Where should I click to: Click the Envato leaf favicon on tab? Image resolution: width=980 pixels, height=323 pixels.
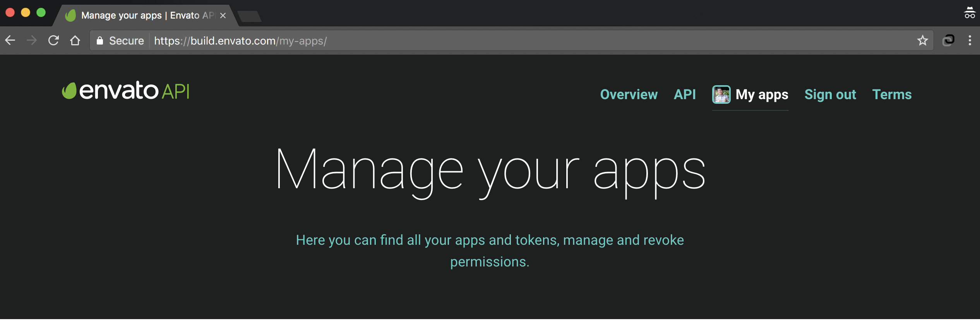[x=70, y=15]
